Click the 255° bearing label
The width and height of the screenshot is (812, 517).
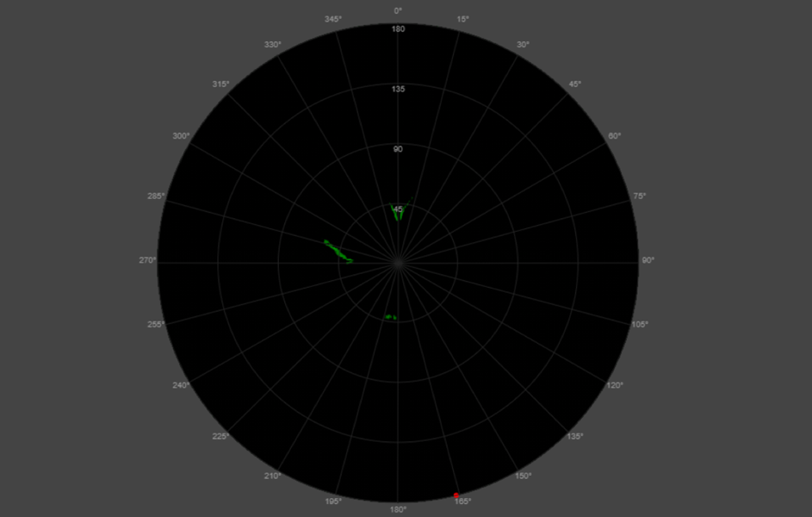click(x=156, y=324)
